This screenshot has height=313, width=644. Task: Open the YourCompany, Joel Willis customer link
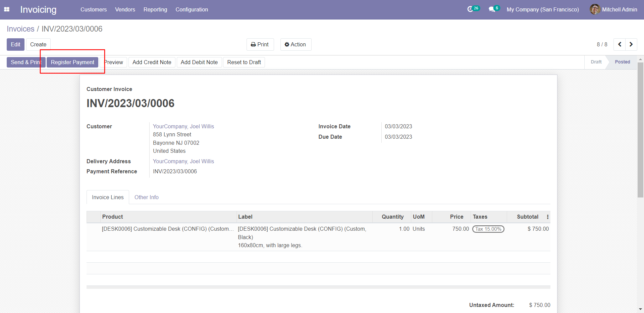tap(183, 126)
